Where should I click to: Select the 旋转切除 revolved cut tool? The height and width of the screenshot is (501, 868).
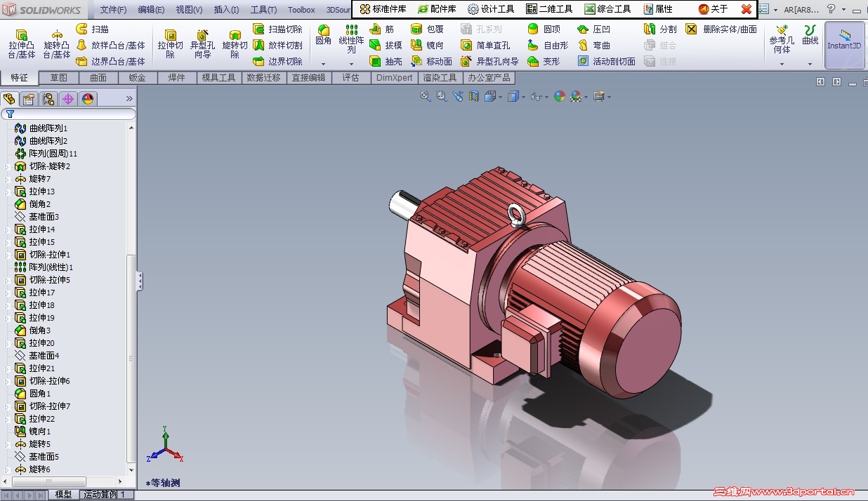tap(235, 45)
